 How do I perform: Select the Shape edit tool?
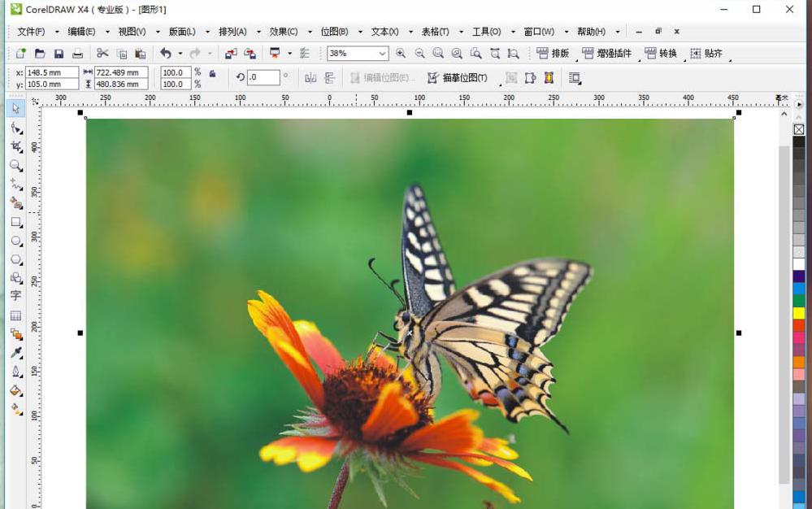click(16, 128)
